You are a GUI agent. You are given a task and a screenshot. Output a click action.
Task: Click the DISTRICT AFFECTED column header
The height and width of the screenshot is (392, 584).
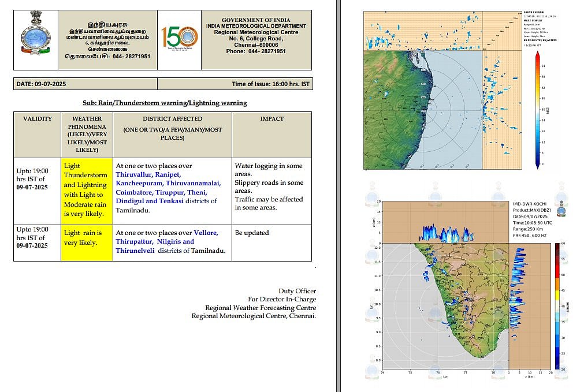pos(172,119)
